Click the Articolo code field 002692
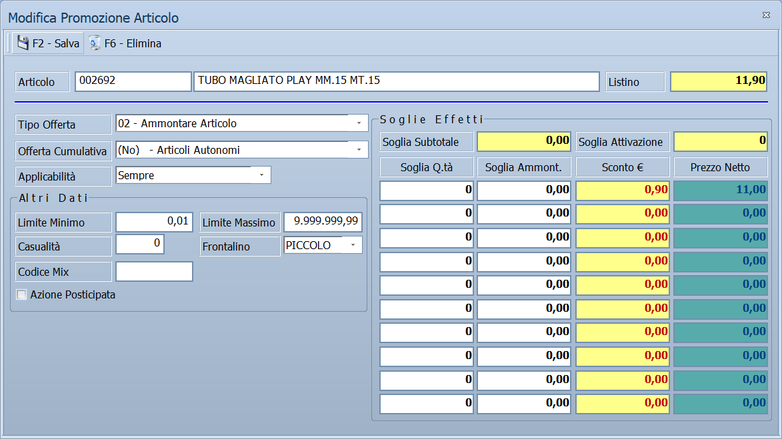The image size is (782, 439). (x=133, y=81)
